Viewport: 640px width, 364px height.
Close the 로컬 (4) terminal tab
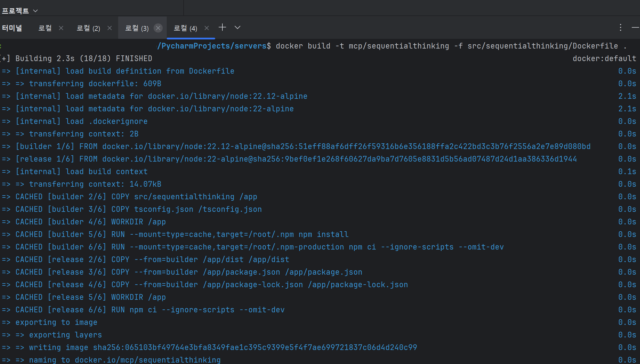click(x=206, y=28)
